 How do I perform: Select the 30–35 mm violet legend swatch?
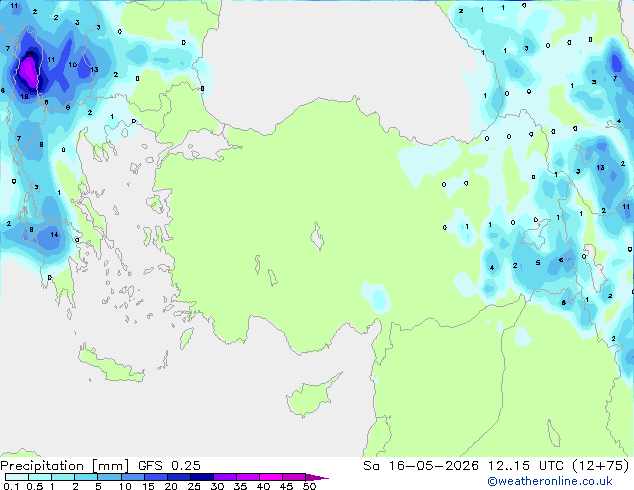tap(225, 477)
